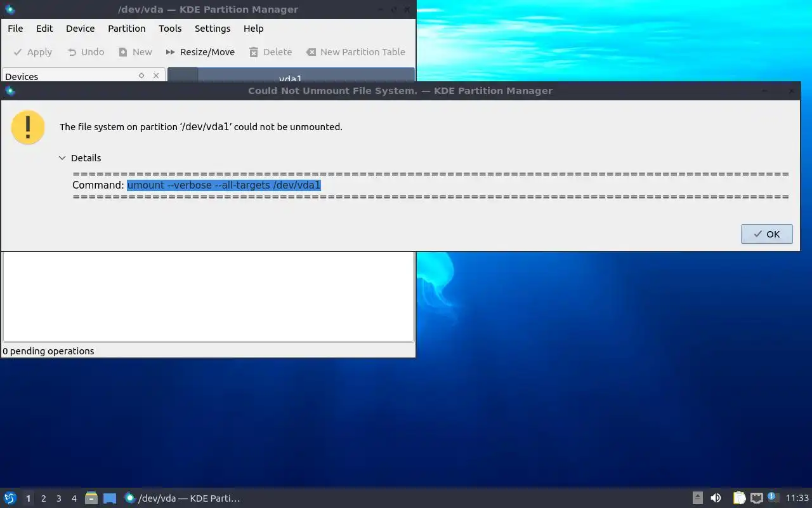This screenshot has height=508, width=812.
Task: Click OK in the unmount error dialog
Action: pos(766,234)
